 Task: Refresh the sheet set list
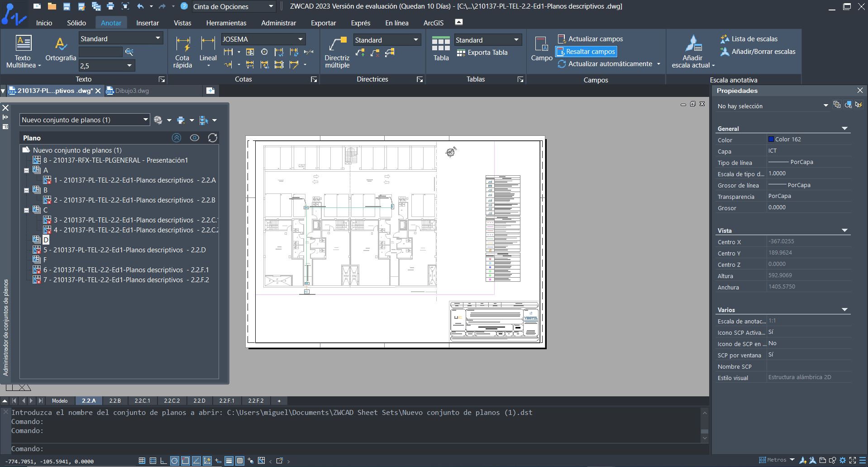212,138
